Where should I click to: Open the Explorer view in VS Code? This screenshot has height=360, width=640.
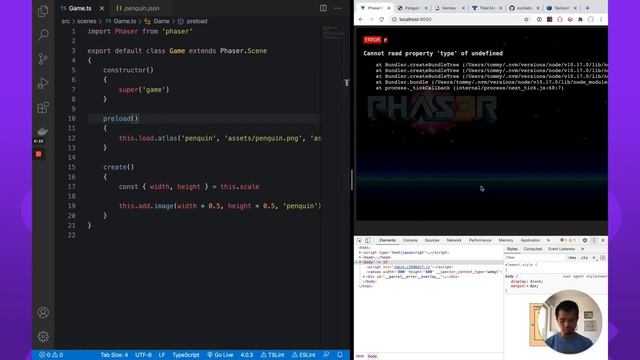(x=43, y=11)
